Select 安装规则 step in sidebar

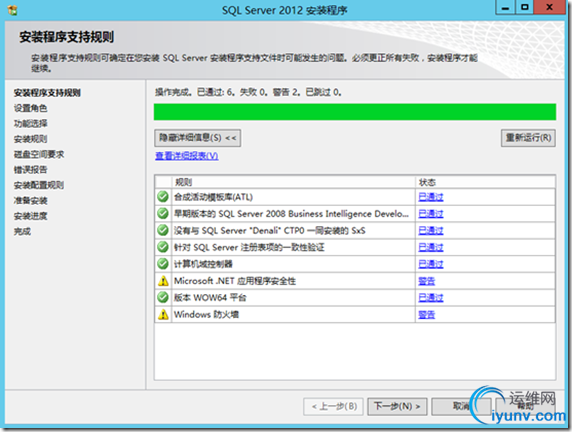point(30,139)
